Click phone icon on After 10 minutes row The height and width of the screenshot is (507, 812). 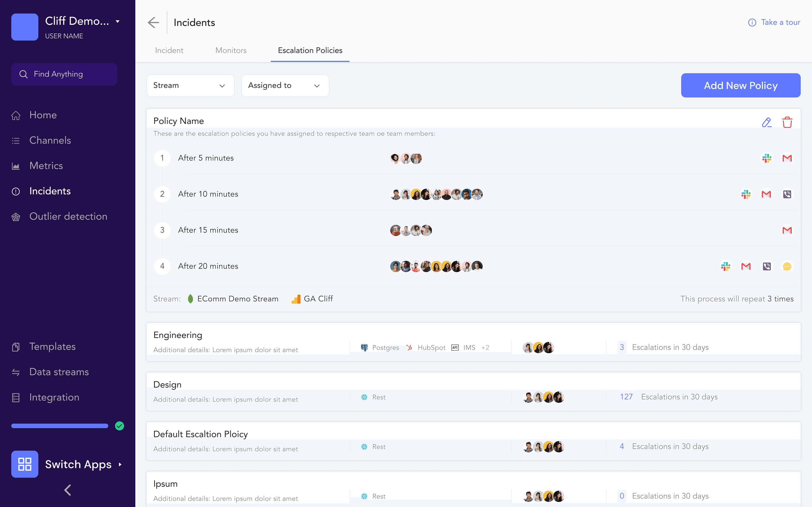point(787,194)
